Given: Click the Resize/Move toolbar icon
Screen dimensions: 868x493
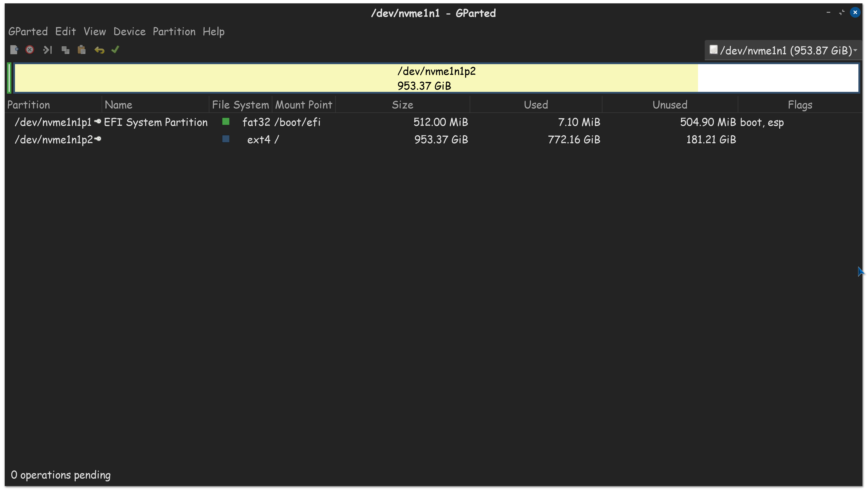Looking at the screenshot, I should point(47,50).
